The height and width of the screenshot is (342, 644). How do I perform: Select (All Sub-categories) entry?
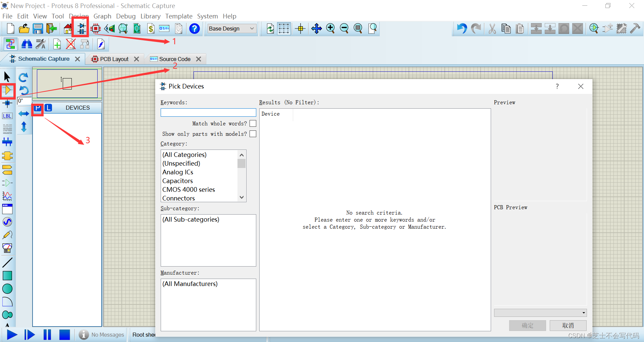click(191, 219)
